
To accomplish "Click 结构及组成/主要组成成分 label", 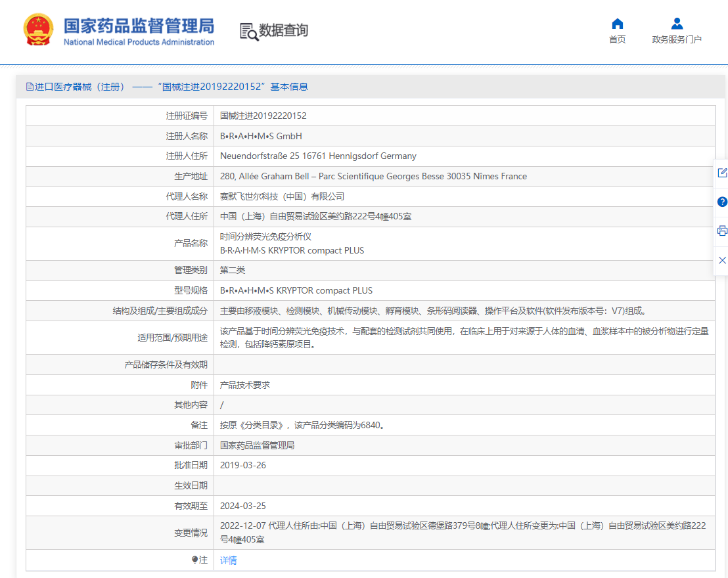I will tap(160, 311).
